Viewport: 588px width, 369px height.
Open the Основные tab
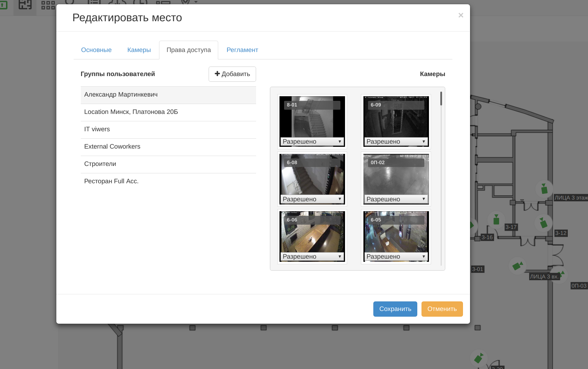click(x=96, y=50)
